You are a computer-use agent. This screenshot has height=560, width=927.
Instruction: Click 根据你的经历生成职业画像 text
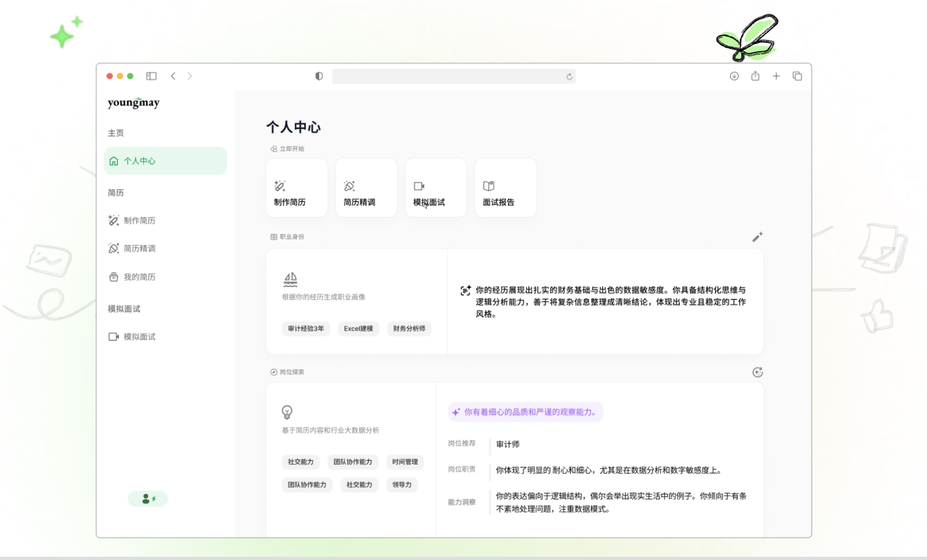(323, 297)
